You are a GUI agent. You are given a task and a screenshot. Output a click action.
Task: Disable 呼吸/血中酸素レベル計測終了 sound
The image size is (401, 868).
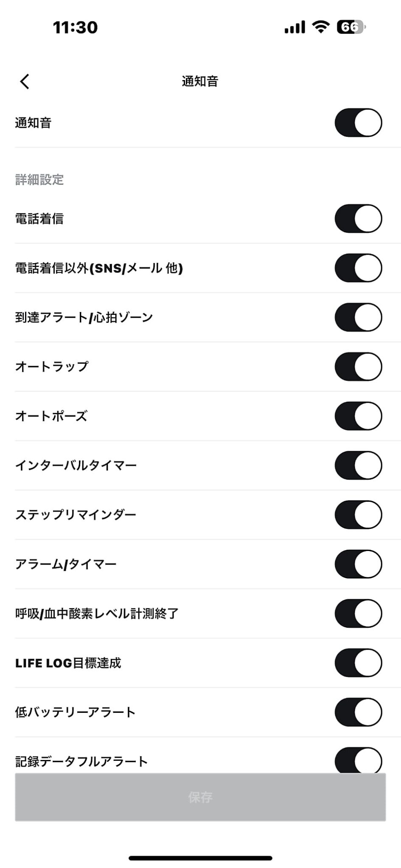[358, 613]
